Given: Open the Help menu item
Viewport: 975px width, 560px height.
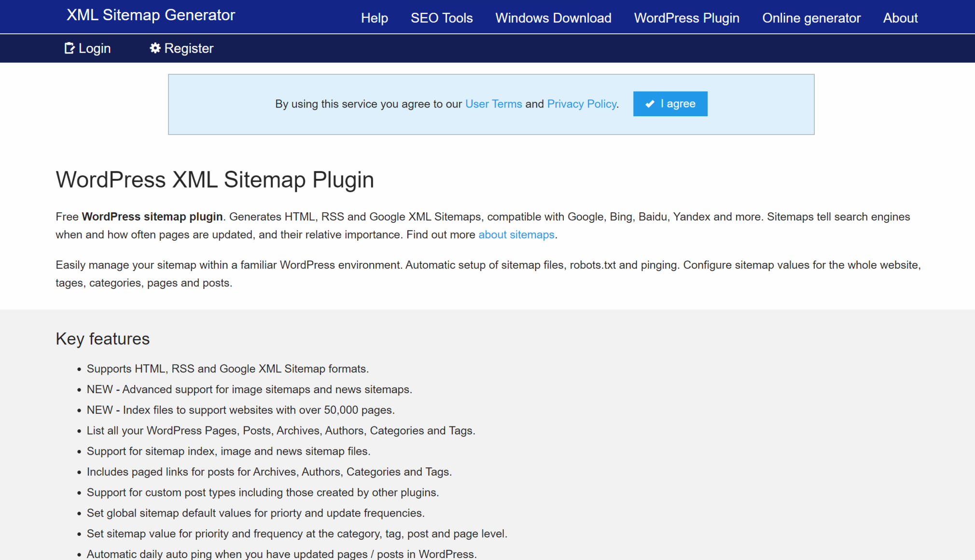Looking at the screenshot, I should 375,18.
